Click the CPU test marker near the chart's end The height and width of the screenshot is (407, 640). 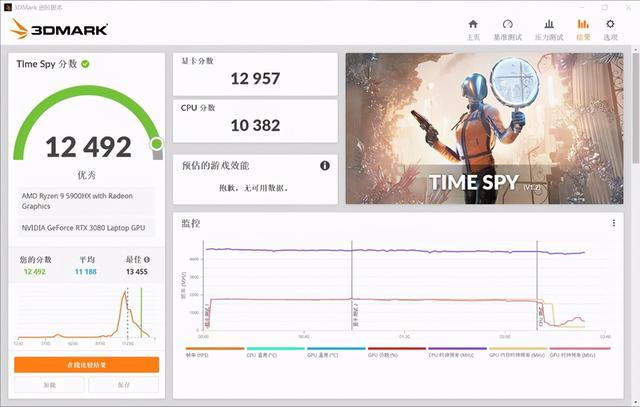click(541, 316)
